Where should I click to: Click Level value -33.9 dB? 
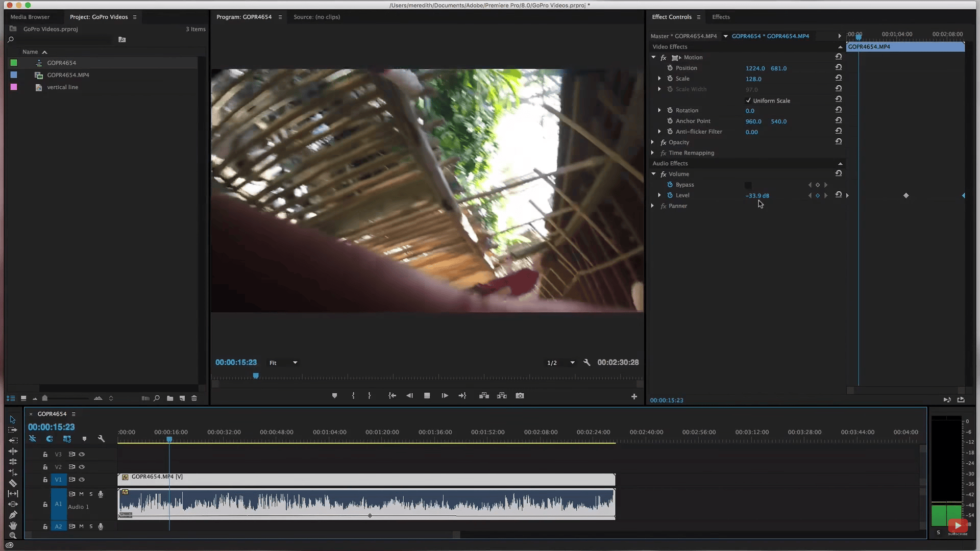click(757, 195)
